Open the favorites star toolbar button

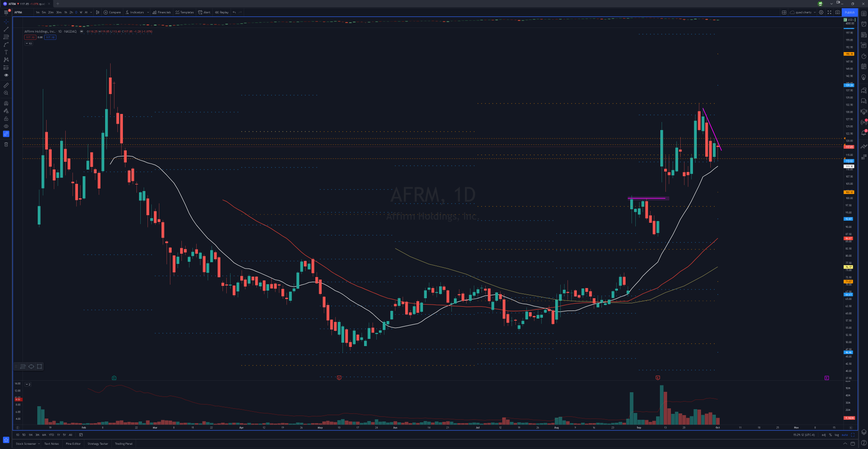point(6,440)
